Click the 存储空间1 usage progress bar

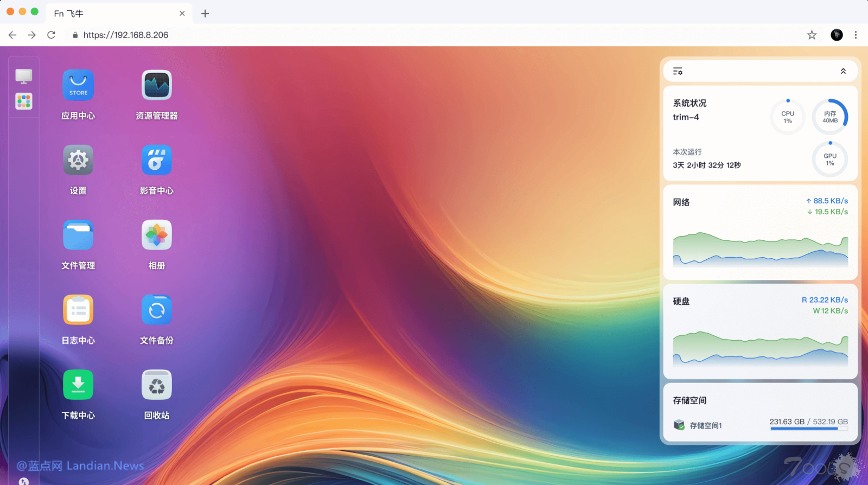tap(808, 429)
